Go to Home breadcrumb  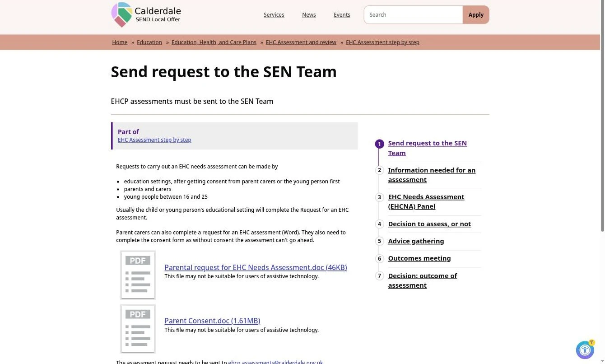click(x=120, y=42)
